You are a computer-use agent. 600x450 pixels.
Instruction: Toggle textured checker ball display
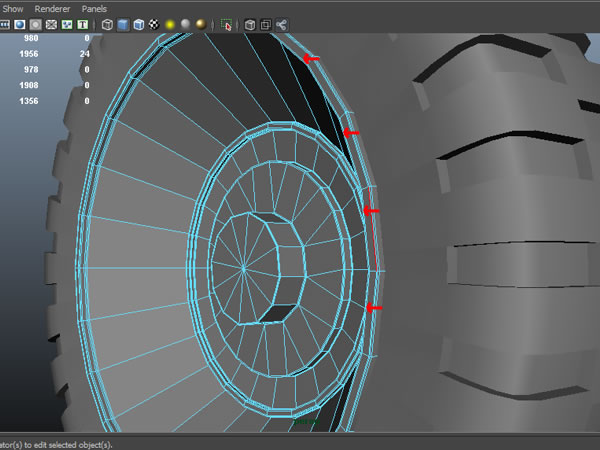154,25
